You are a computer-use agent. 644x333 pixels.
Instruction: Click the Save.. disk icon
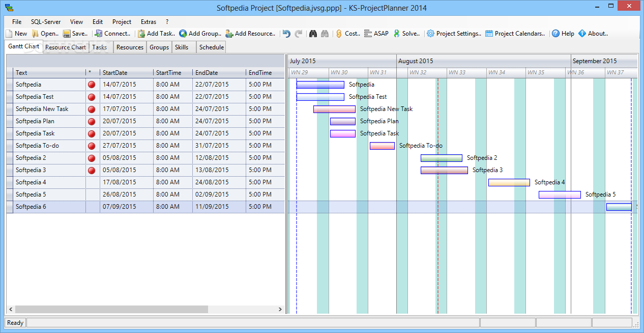(67, 34)
